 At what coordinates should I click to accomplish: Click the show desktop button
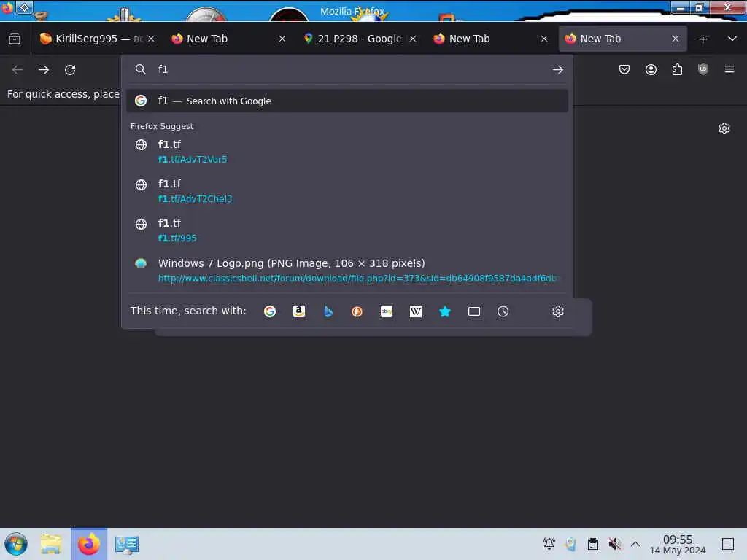(x=728, y=544)
